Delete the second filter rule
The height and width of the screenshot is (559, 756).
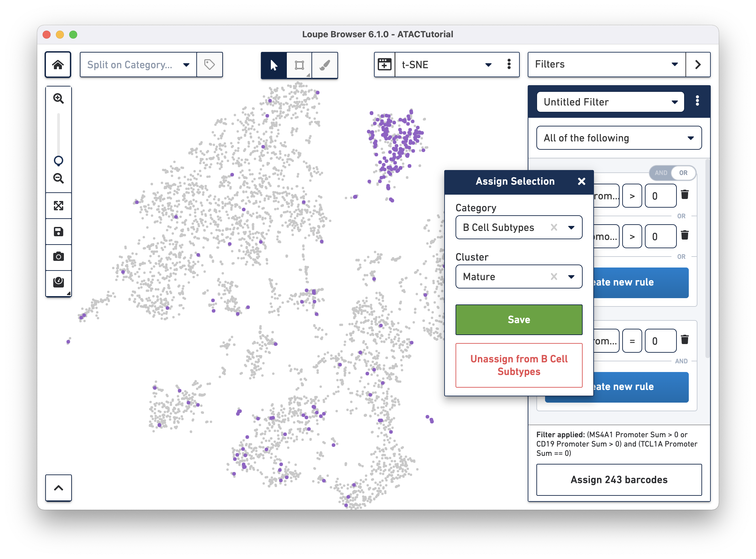(684, 235)
